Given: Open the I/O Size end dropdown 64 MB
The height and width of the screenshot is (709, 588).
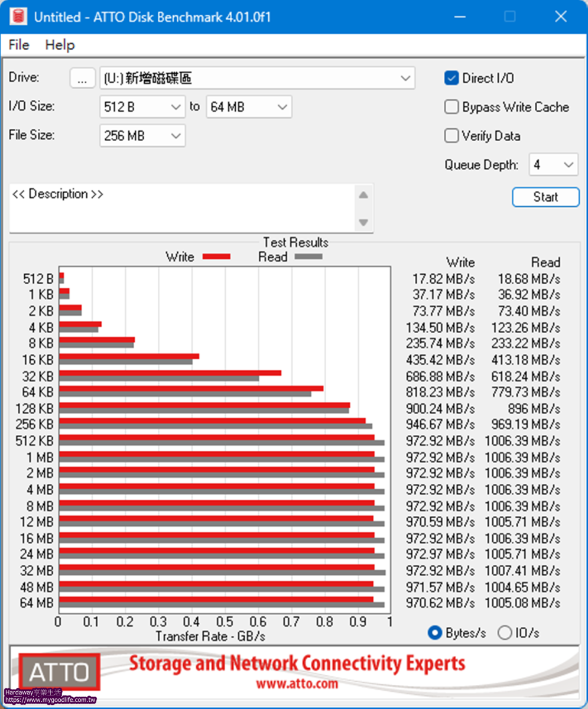Looking at the screenshot, I should (249, 107).
